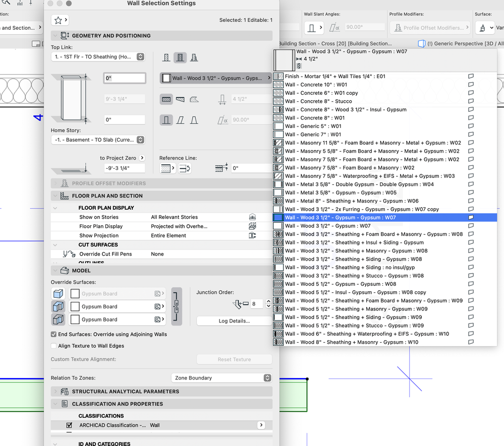The image size is (504, 446).
Task: Open the to Project Zero chevron menu
Action: point(142,158)
